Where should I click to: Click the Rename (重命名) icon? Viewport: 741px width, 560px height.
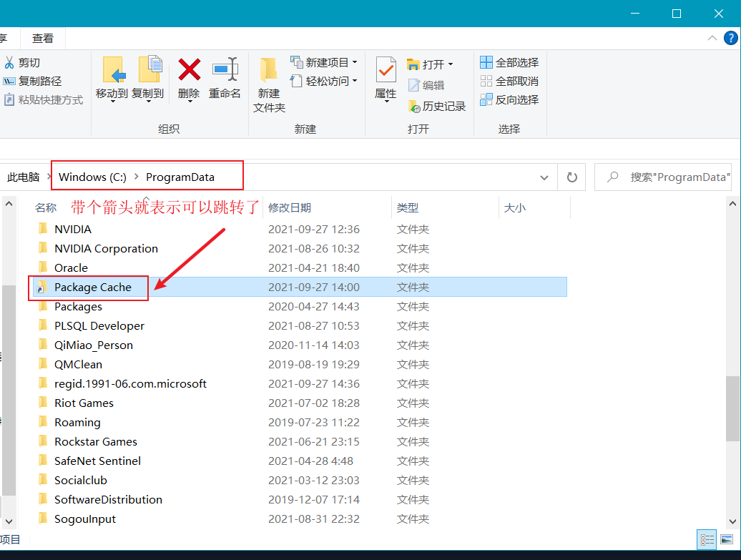[x=225, y=69]
